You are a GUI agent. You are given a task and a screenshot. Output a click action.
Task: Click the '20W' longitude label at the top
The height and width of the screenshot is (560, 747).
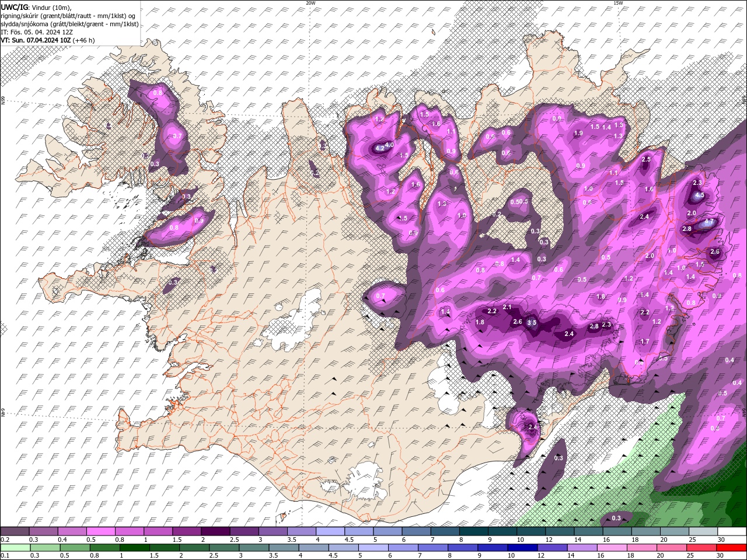(310, 3)
